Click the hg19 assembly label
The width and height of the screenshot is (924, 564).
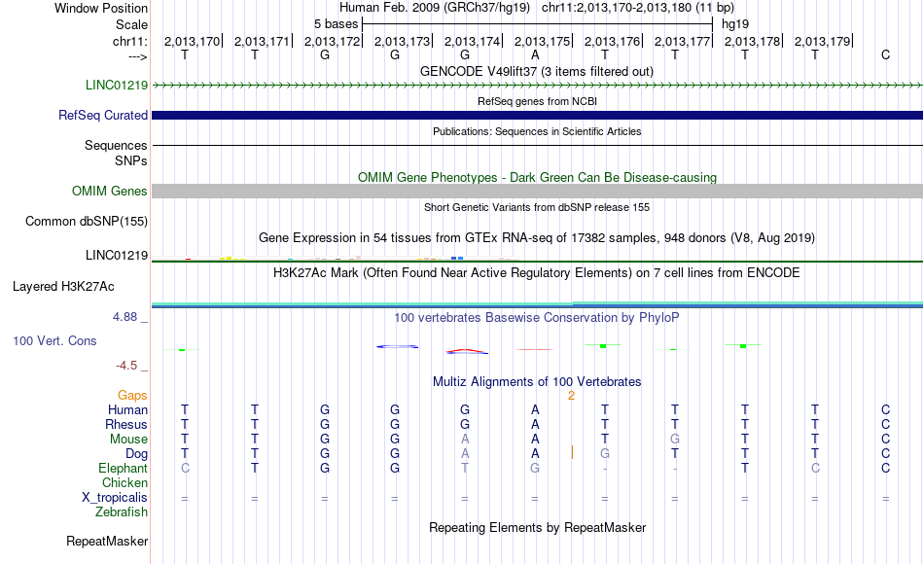click(x=735, y=24)
